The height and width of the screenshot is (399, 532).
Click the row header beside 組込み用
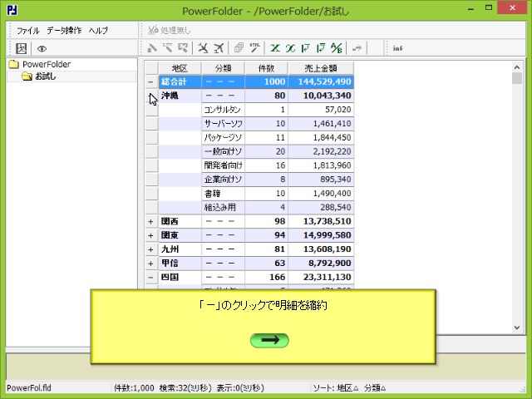pyautogui.click(x=151, y=207)
